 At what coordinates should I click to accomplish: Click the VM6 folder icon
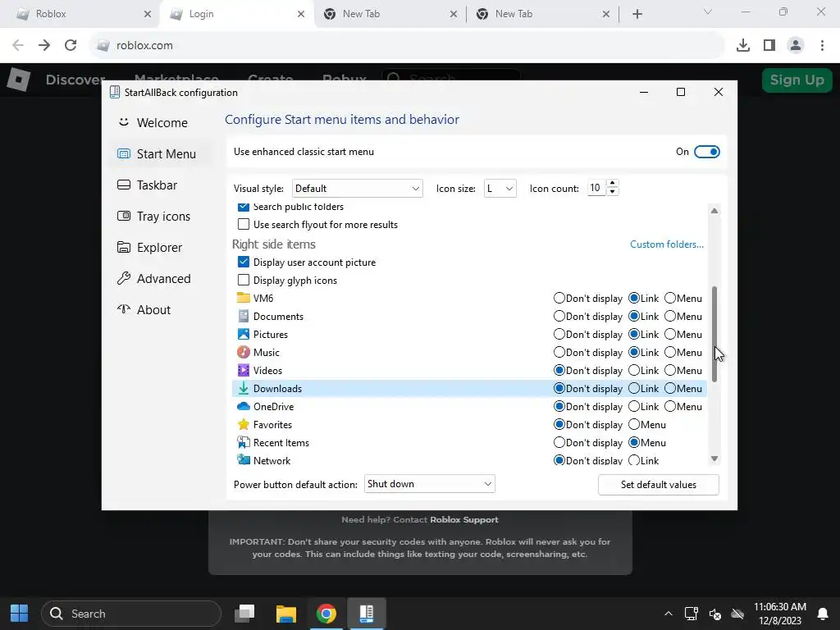[x=243, y=298]
